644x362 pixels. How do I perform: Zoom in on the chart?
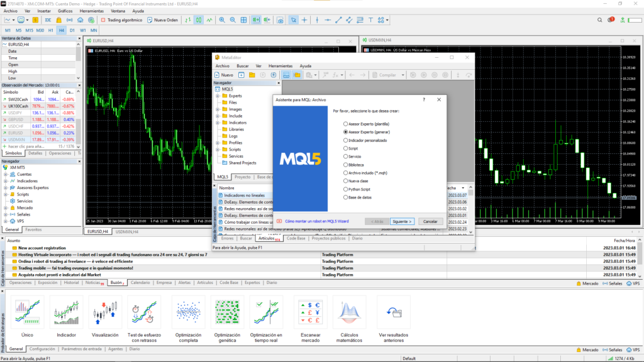[222, 19]
